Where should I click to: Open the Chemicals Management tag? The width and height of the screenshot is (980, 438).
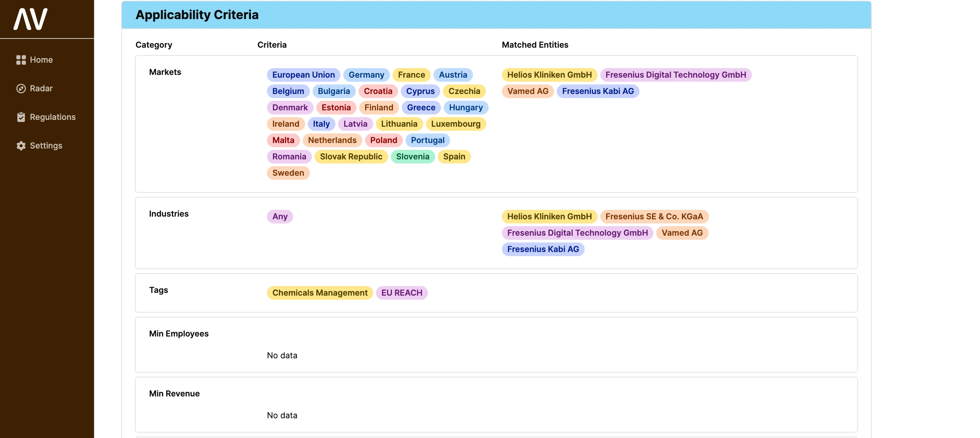point(319,293)
